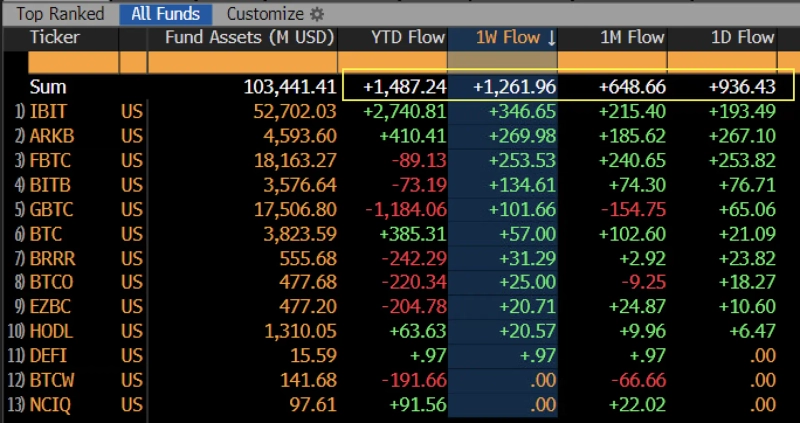
Task: Click the BITB ticker
Action: pyautogui.click(x=50, y=184)
